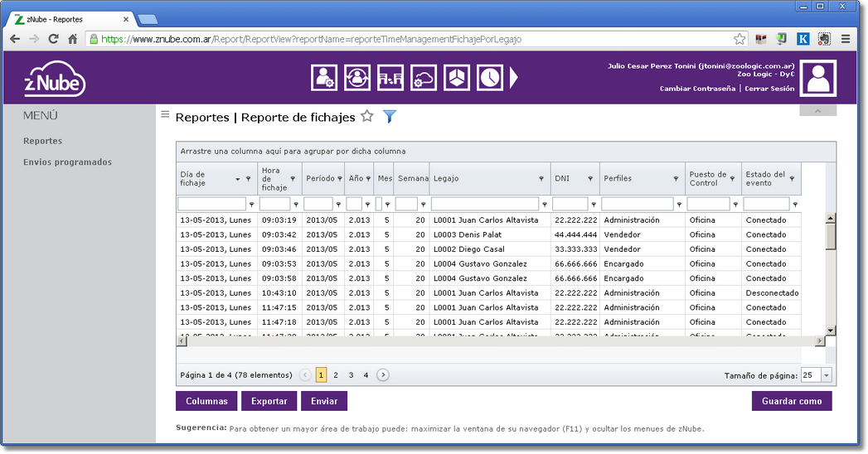Open the page size dropdown
This screenshot has width=868, height=454.
(x=826, y=375)
